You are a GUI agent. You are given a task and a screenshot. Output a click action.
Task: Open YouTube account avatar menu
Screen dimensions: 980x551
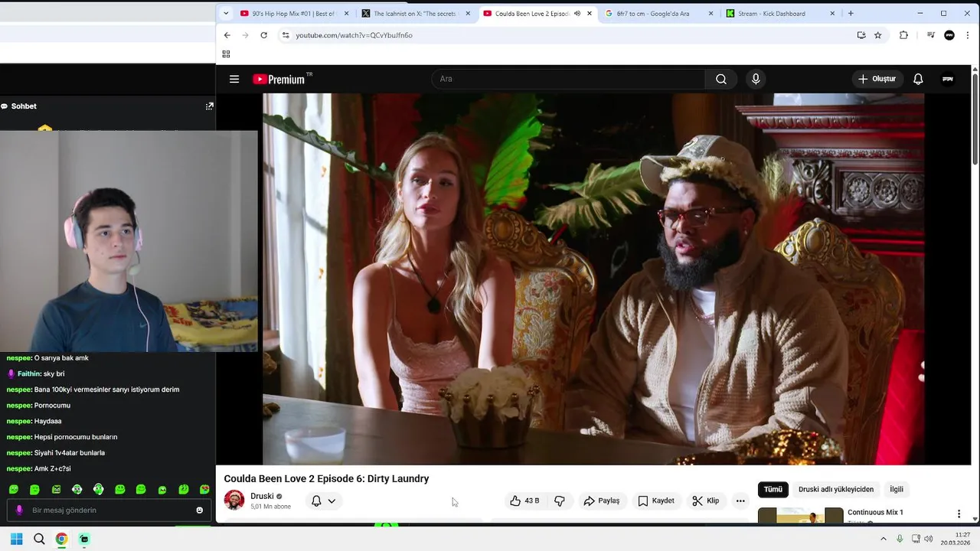coord(948,79)
